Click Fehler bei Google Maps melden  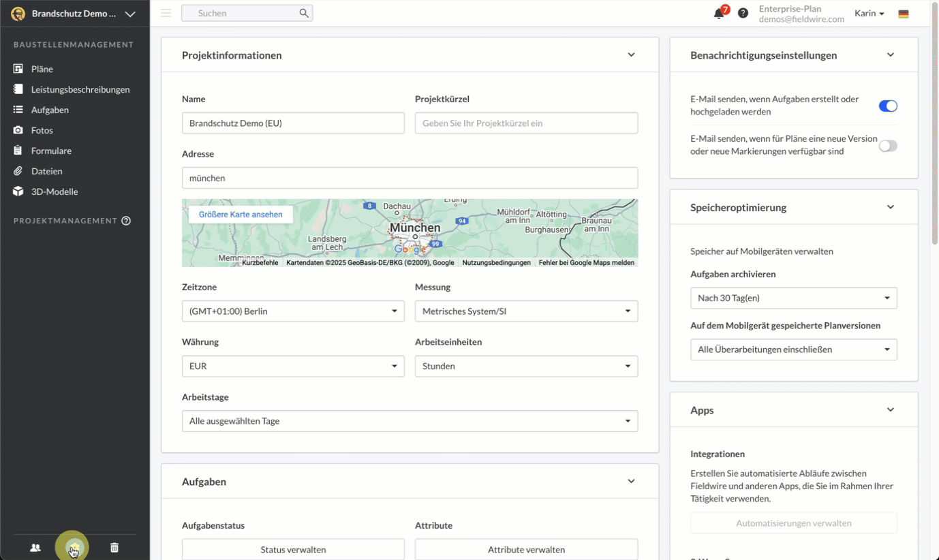(x=586, y=263)
